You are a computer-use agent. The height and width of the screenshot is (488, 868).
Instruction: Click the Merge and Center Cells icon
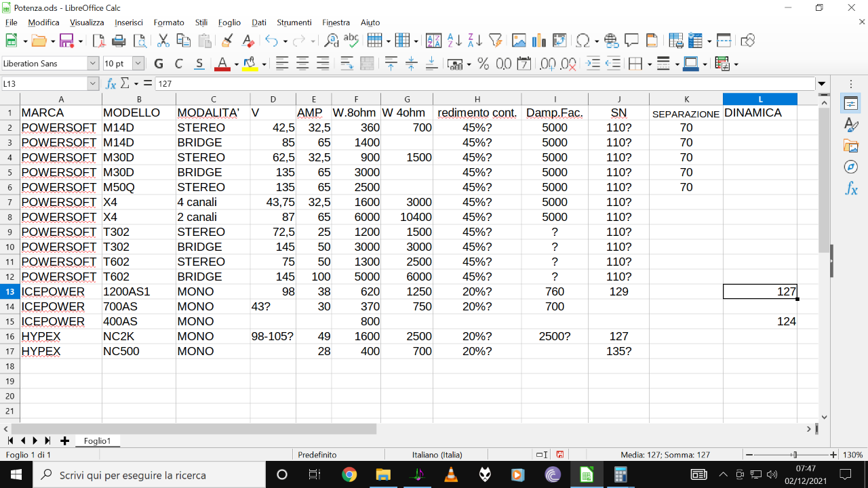coord(367,64)
